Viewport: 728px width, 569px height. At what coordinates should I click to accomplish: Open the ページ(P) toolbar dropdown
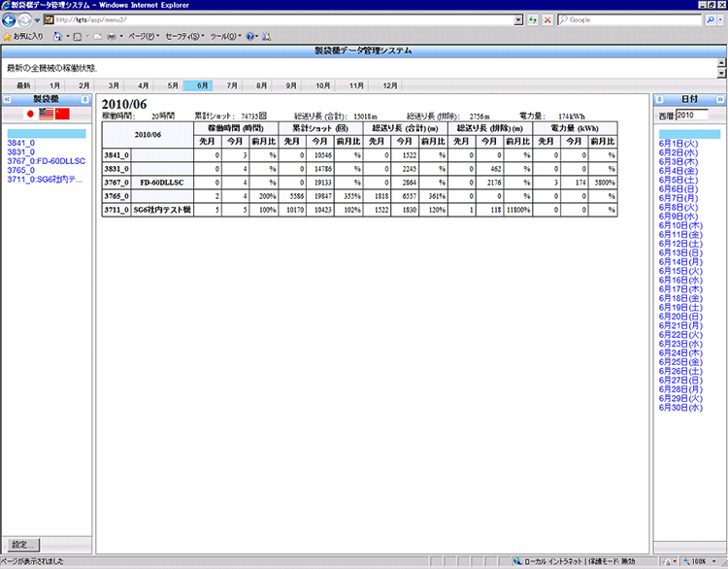tap(145, 36)
